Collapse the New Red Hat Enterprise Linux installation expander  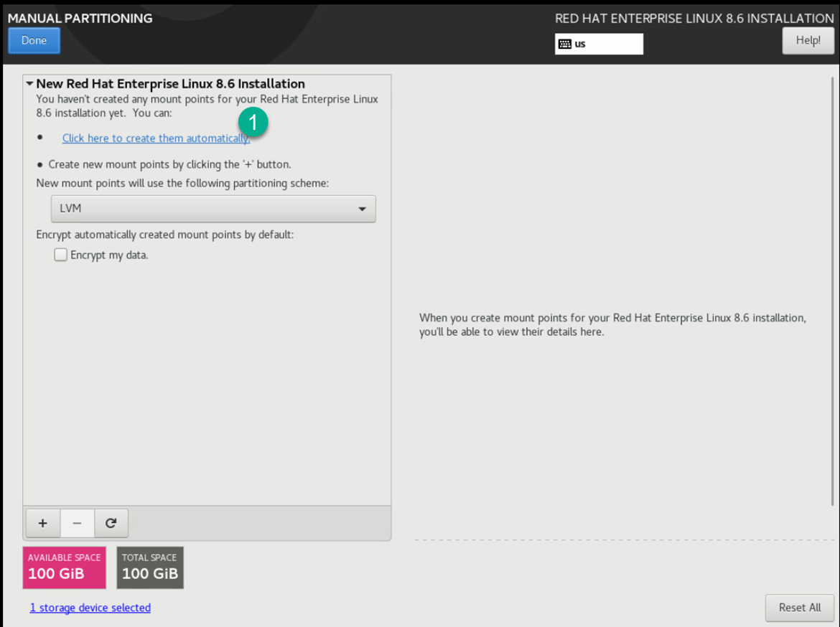(x=30, y=83)
